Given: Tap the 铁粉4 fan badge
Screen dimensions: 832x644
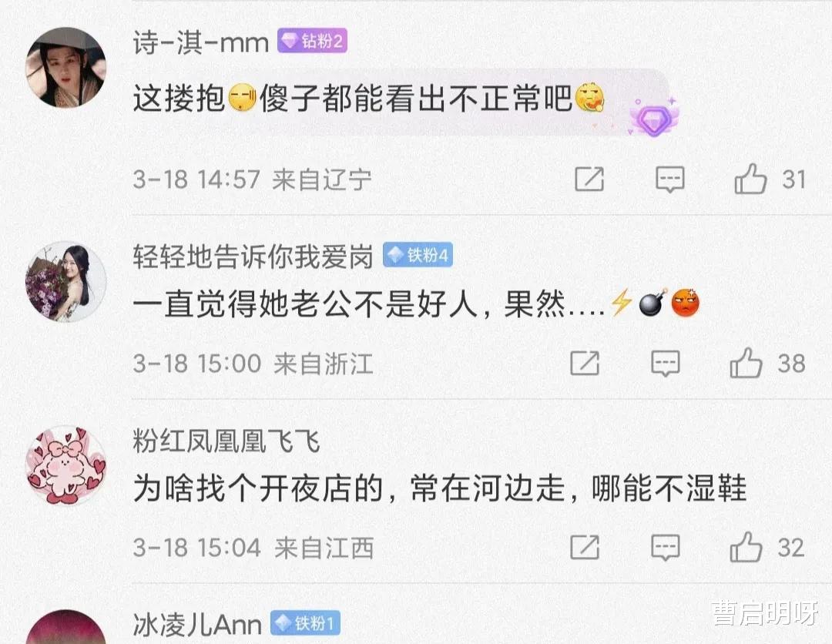Looking at the screenshot, I should tap(418, 255).
